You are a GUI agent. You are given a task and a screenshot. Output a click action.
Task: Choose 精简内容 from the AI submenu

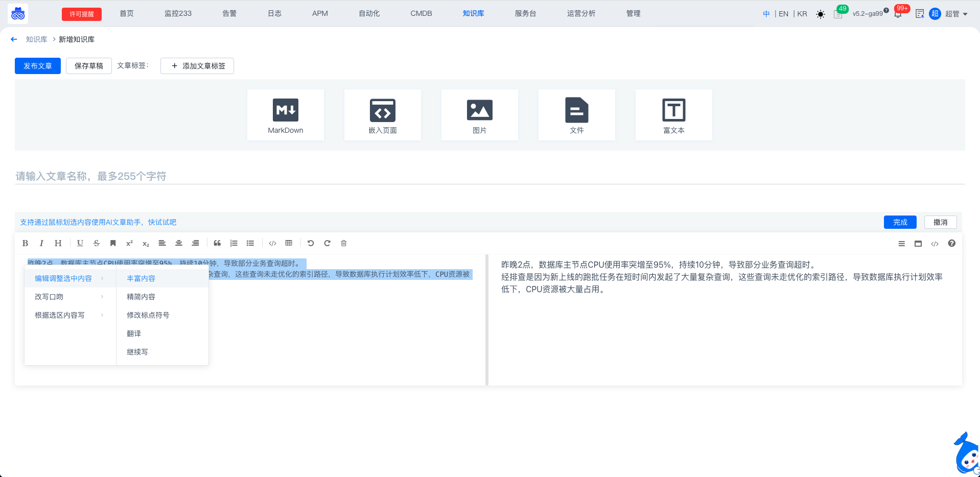tap(141, 297)
